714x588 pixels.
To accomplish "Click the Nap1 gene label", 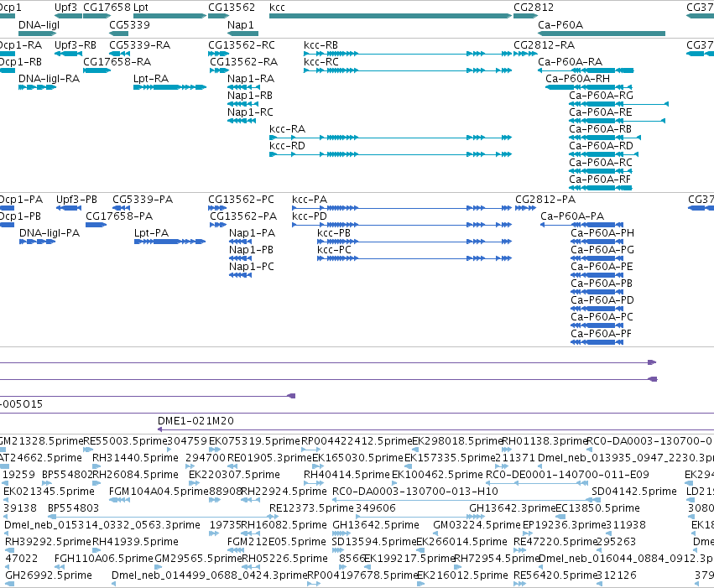I will click(240, 24).
